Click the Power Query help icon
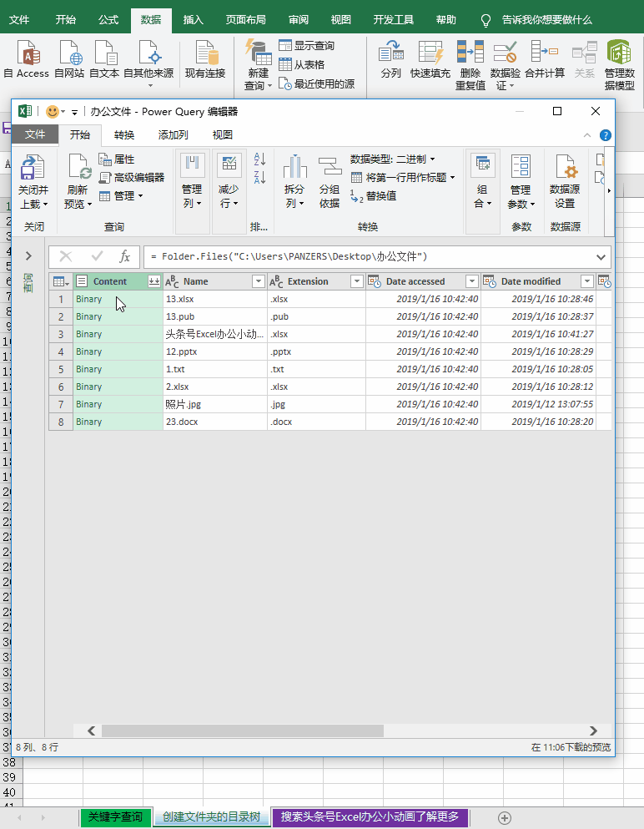644x829 pixels. pos(606,135)
